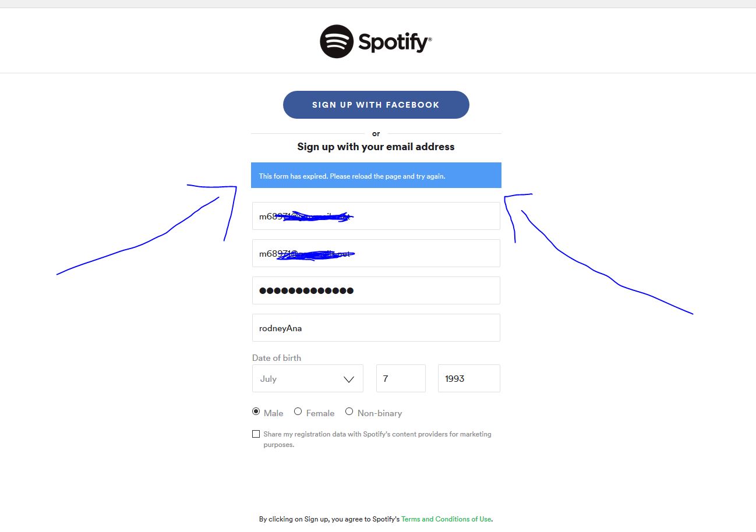This screenshot has width=756, height=532.
Task: Click the Spotify circular logo icon
Action: (x=337, y=42)
